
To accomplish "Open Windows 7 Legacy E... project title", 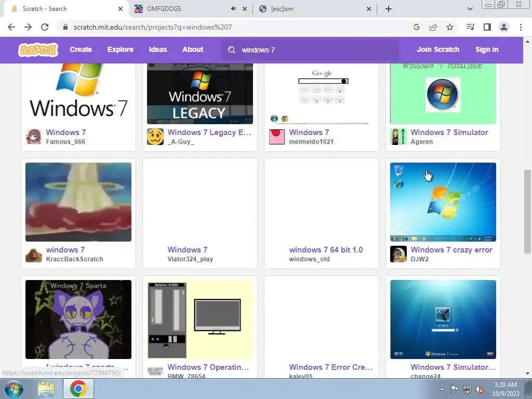I will click(209, 132).
